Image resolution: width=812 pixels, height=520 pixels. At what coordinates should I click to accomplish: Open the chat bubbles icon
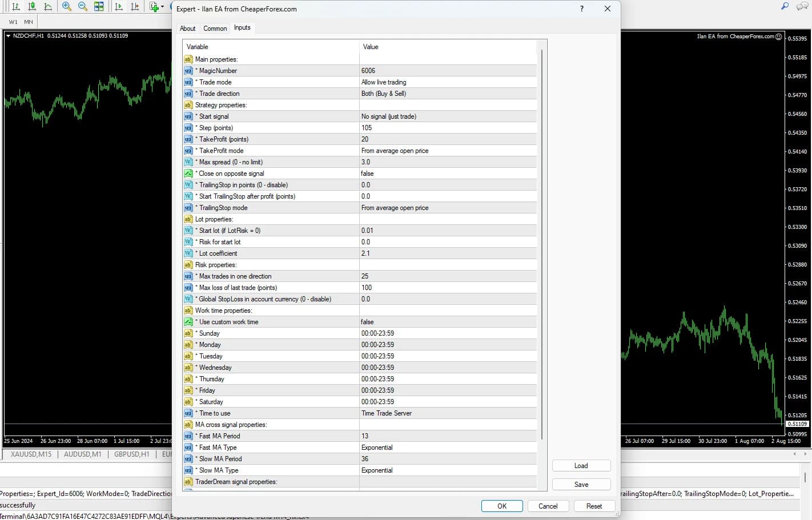(802, 6)
